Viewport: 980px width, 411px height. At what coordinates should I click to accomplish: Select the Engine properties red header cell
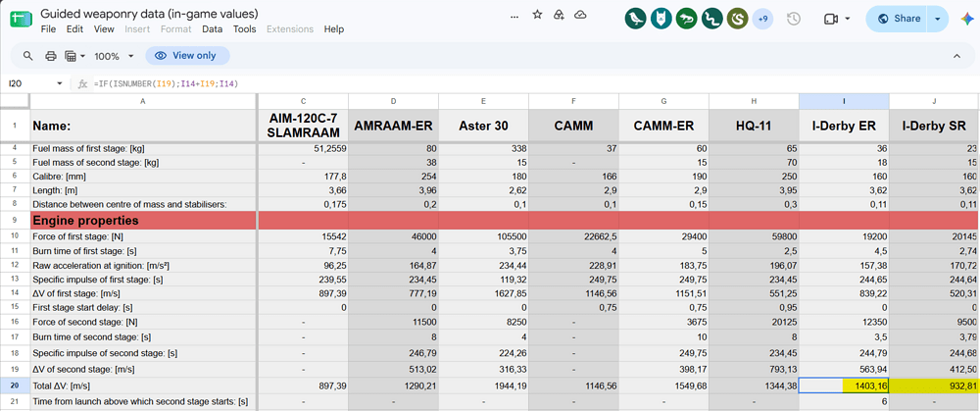tap(143, 220)
